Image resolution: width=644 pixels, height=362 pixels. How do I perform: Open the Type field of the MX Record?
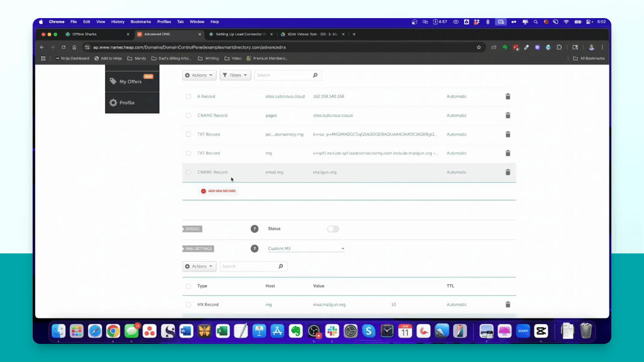click(208, 305)
